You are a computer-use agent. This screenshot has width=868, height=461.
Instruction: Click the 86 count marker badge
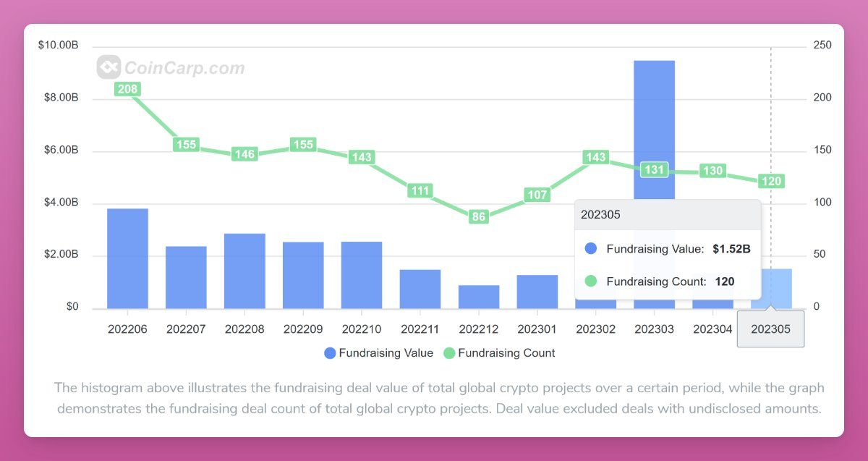coord(479,216)
